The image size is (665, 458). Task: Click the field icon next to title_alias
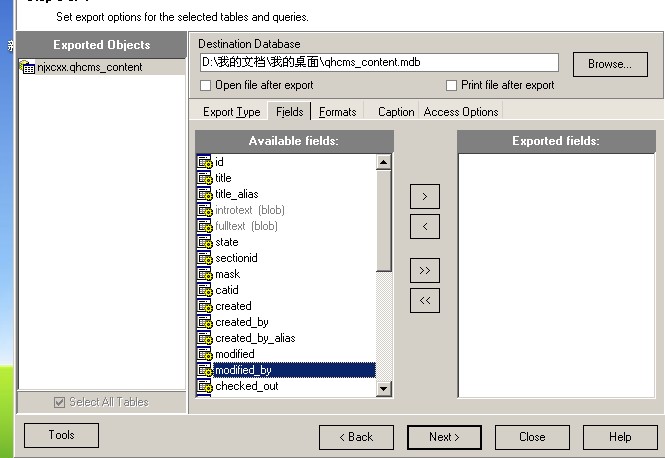pos(205,194)
